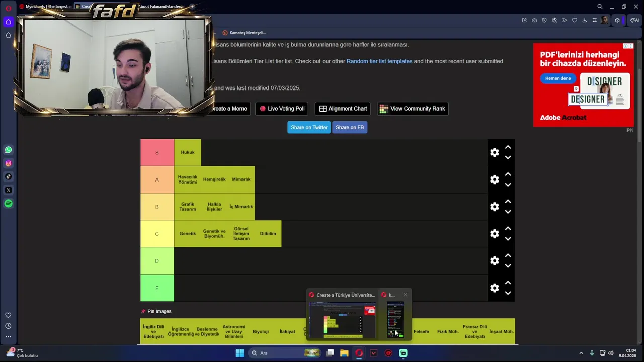Image resolution: width=644 pixels, height=362 pixels.
Task: Follow the Random tier list templates link
Action: pyautogui.click(x=379, y=61)
